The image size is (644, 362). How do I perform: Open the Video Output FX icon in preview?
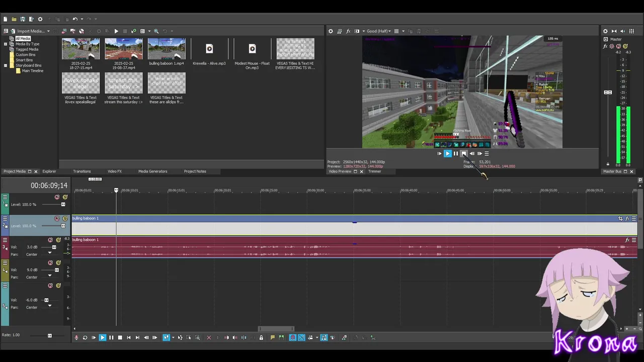[x=348, y=31]
